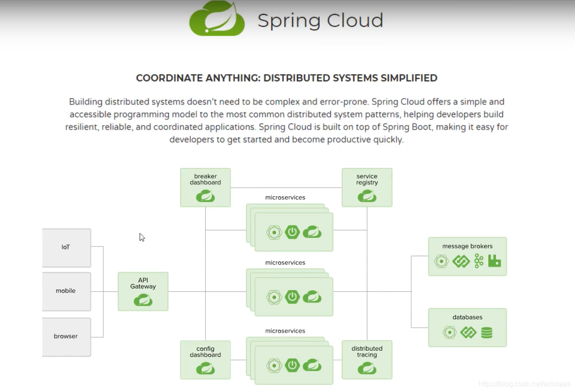Click the 'databases' label

tap(467, 317)
